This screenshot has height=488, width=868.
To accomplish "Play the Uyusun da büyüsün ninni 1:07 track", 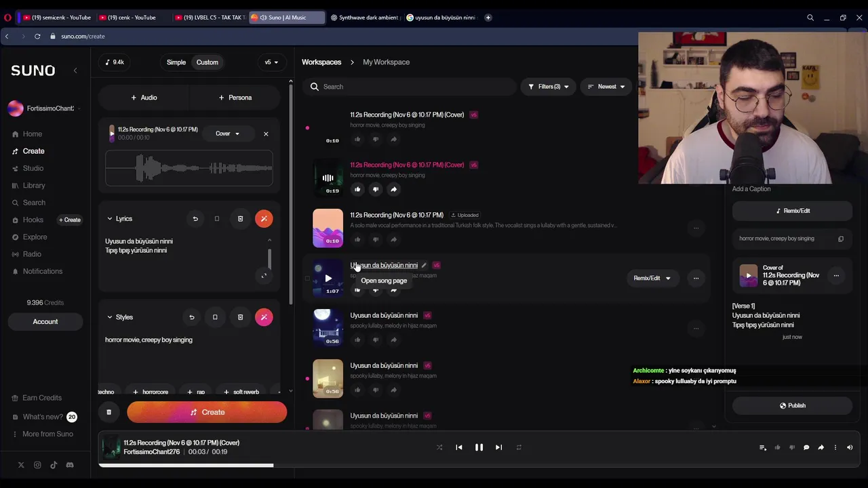I will pyautogui.click(x=328, y=278).
